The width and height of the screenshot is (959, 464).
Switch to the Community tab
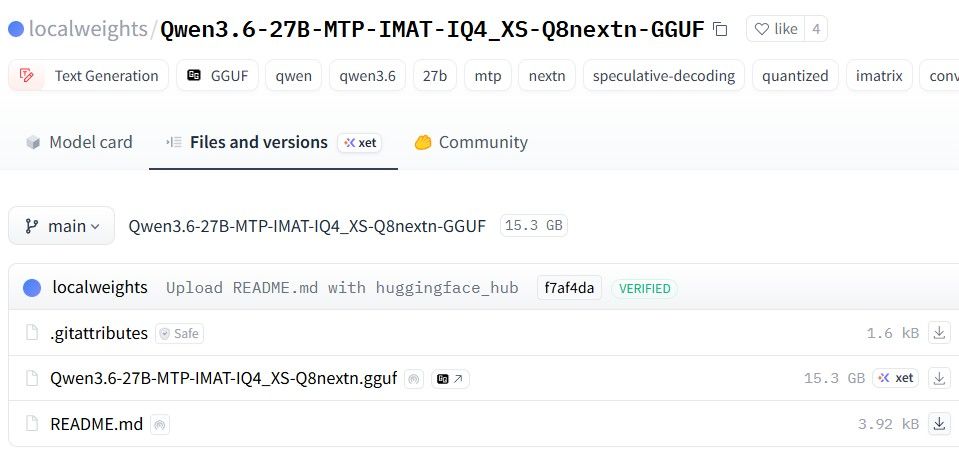click(471, 142)
